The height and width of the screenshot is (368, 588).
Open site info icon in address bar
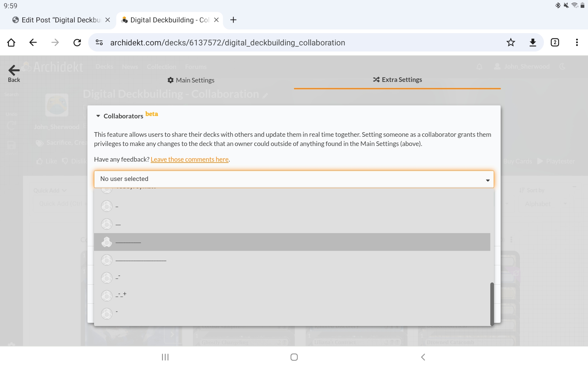coord(99,42)
